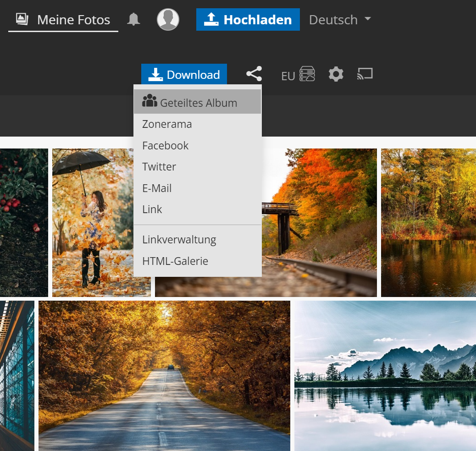
Task: Click the notifications bell icon
Action: [133, 19]
